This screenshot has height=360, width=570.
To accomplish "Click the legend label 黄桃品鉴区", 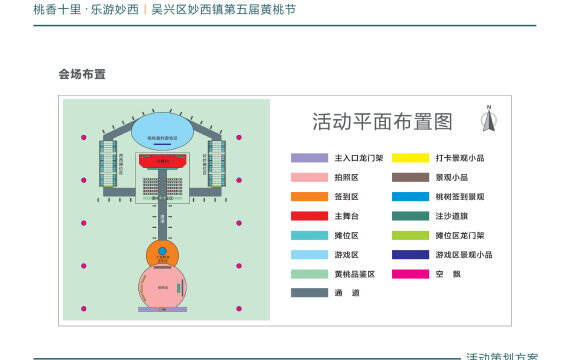I will point(354,274).
